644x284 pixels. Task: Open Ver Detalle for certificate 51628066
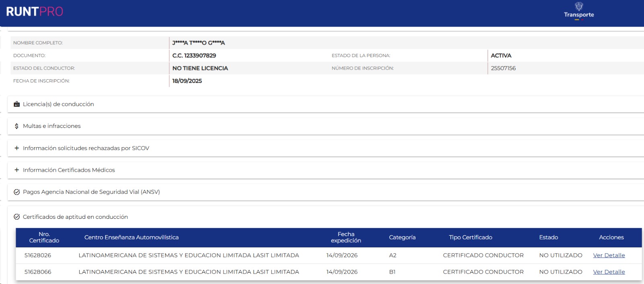click(609, 272)
